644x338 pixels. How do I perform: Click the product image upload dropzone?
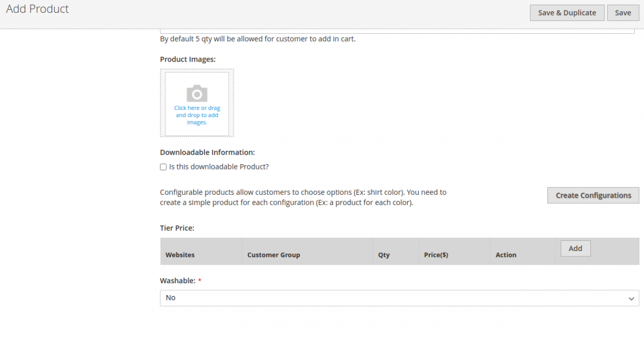(x=197, y=103)
